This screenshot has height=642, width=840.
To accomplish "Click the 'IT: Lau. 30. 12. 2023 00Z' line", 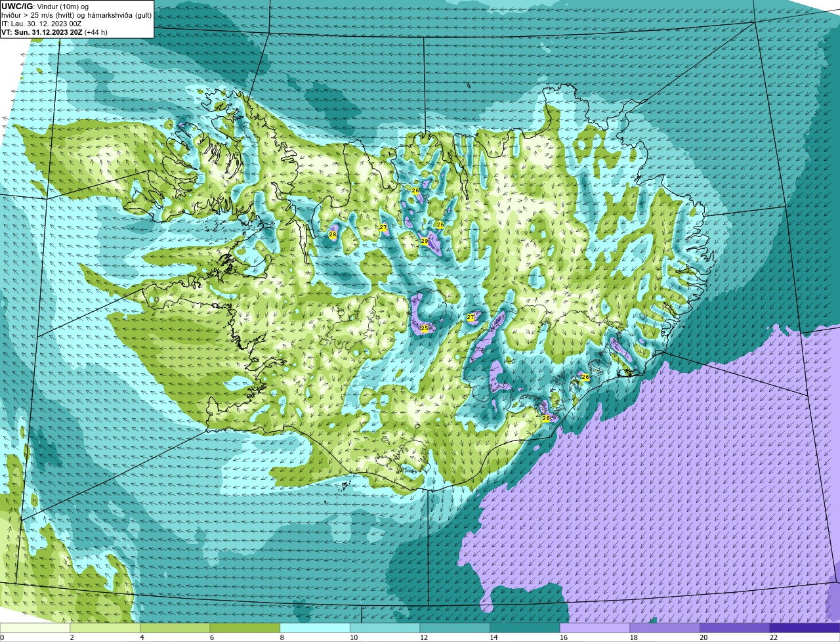I will [41, 24].
